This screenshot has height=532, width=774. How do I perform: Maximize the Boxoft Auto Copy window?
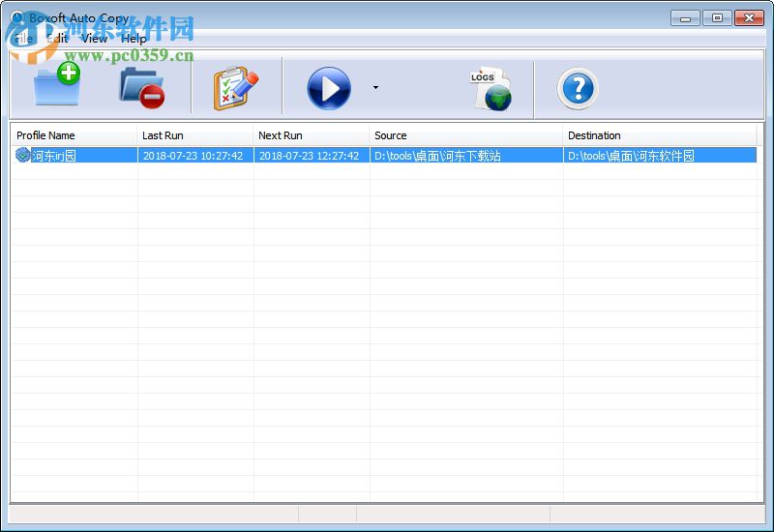717,18
